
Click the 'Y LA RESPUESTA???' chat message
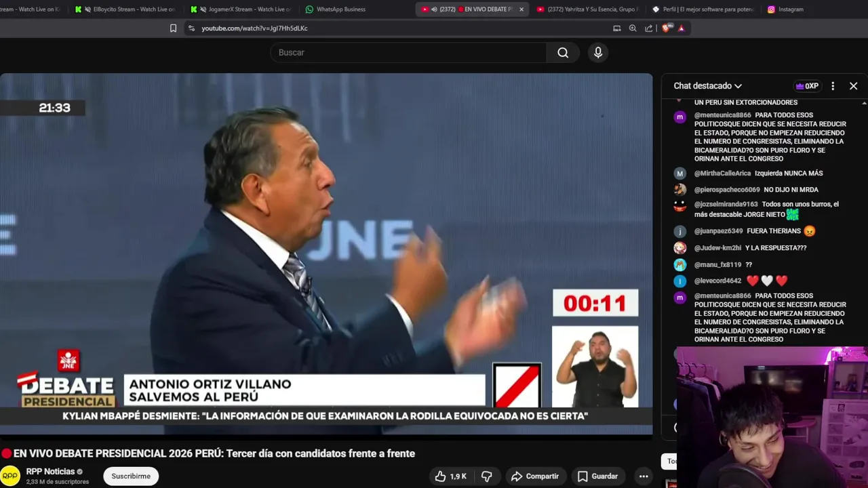click(776, 248)
